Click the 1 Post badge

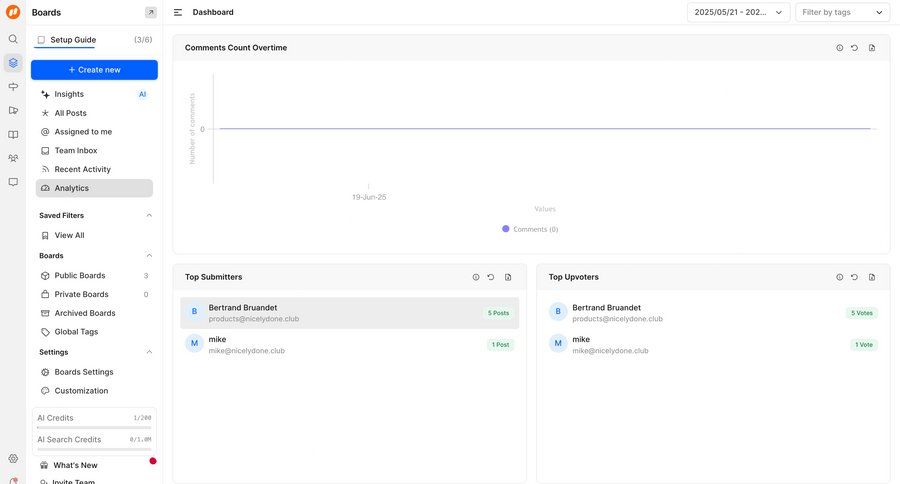(x=500, y=344)
